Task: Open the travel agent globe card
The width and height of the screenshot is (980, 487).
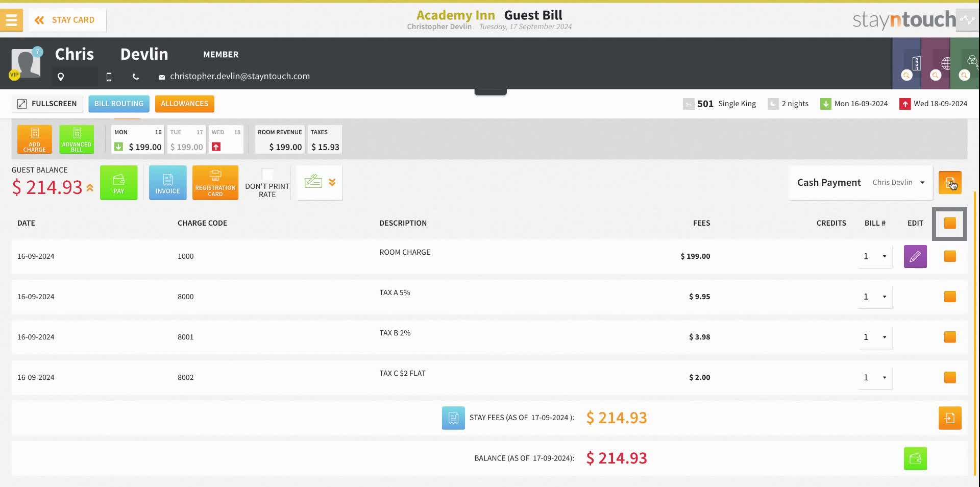Action: click(x=945, y=64)
